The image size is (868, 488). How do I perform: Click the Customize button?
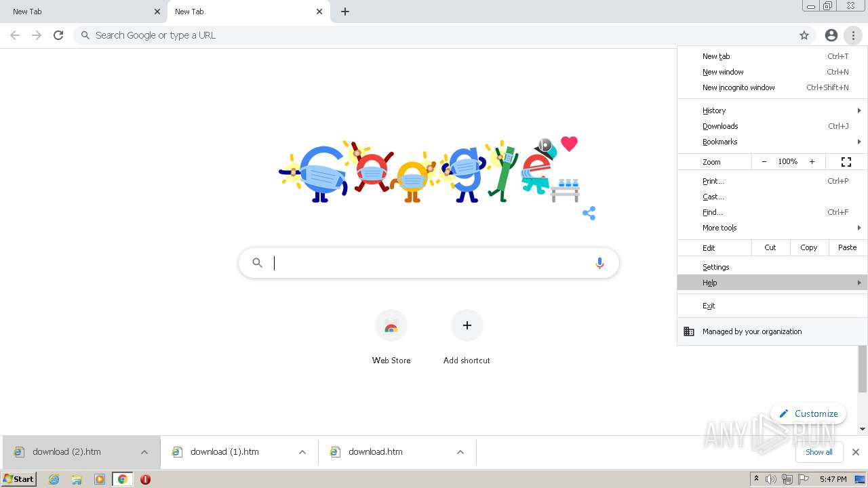[x=808, y=413]
